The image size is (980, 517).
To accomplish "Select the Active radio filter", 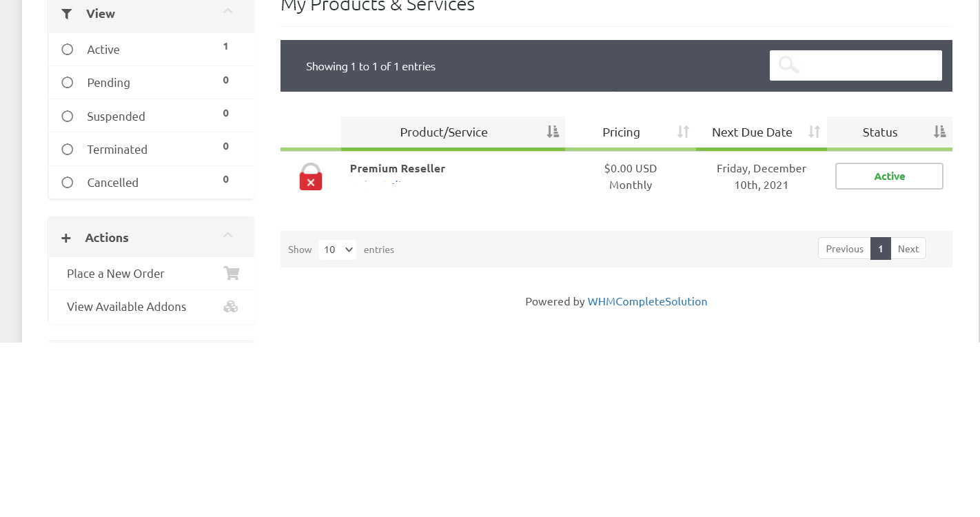I will click(x=68, y=50).
